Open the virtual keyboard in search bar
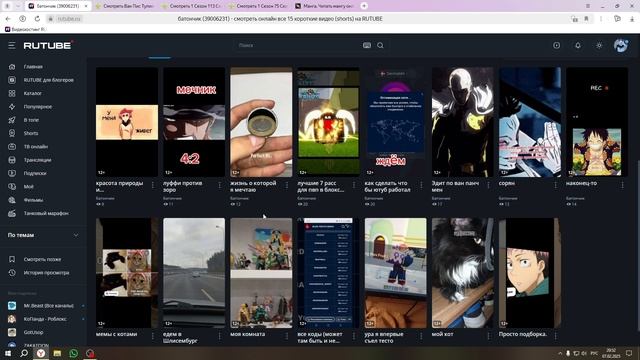The width and height of the screenshot is (640, 360). 367,45
